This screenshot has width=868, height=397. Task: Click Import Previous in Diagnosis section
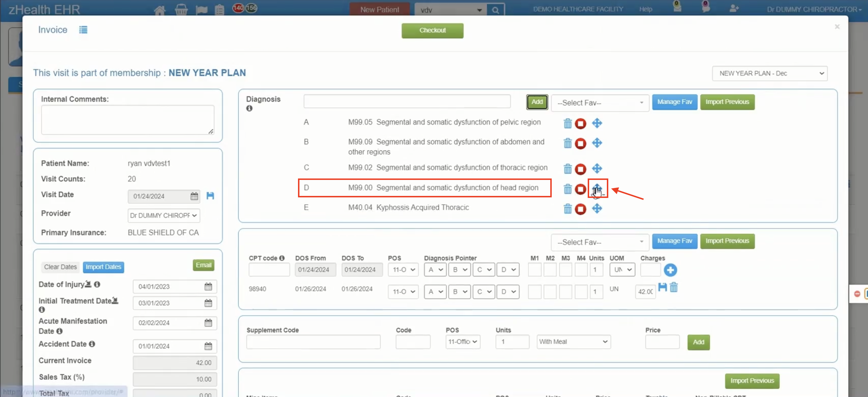click(x=727, y=102)
